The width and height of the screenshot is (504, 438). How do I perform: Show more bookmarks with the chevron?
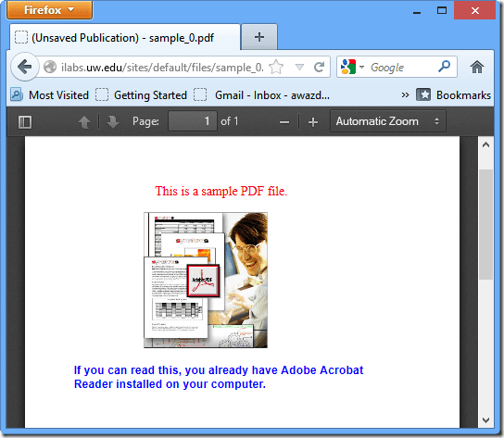[x=405, y=94]
